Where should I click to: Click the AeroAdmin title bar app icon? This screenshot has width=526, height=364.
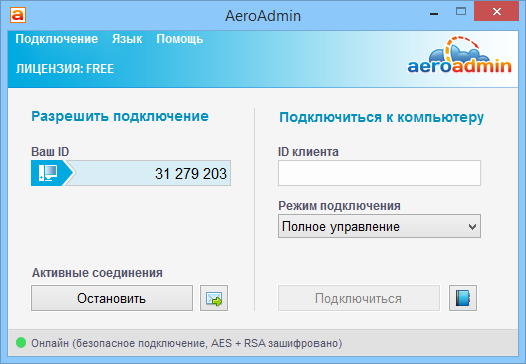click(x=18, y=15)
